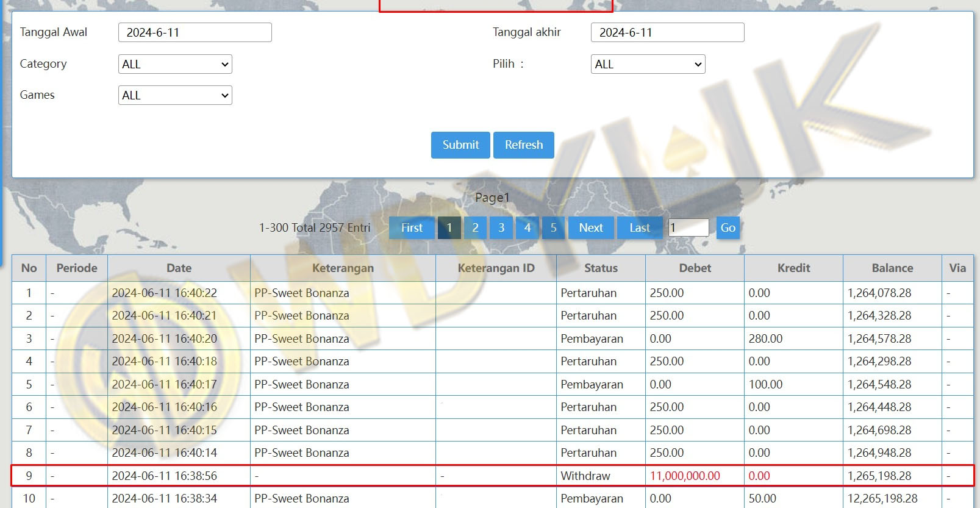
Task: Click balance 1,264,298.28
Action: tap(879, 361)
